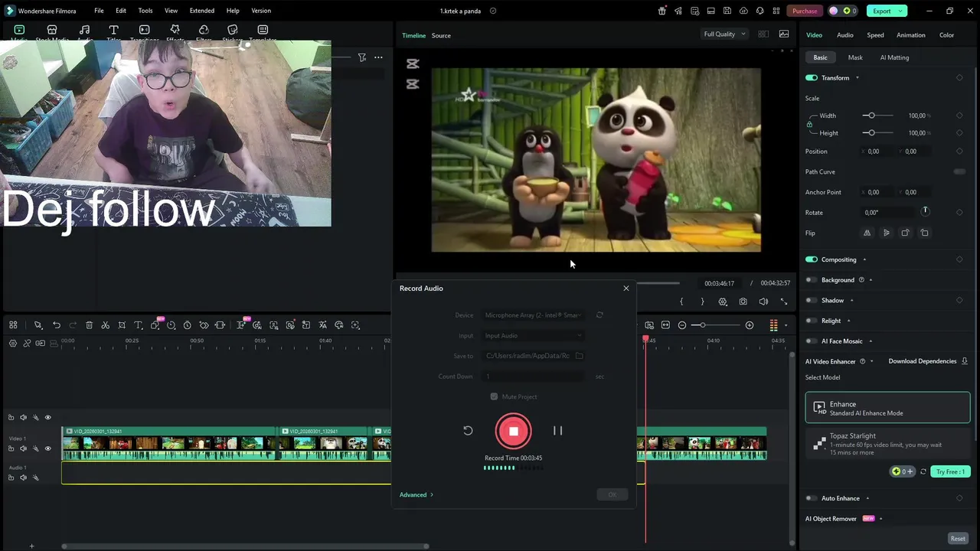Hide the Video 1 track with eye icon
Image resolution: width=980 pixels, height=551 pixels.
[47, 448]
